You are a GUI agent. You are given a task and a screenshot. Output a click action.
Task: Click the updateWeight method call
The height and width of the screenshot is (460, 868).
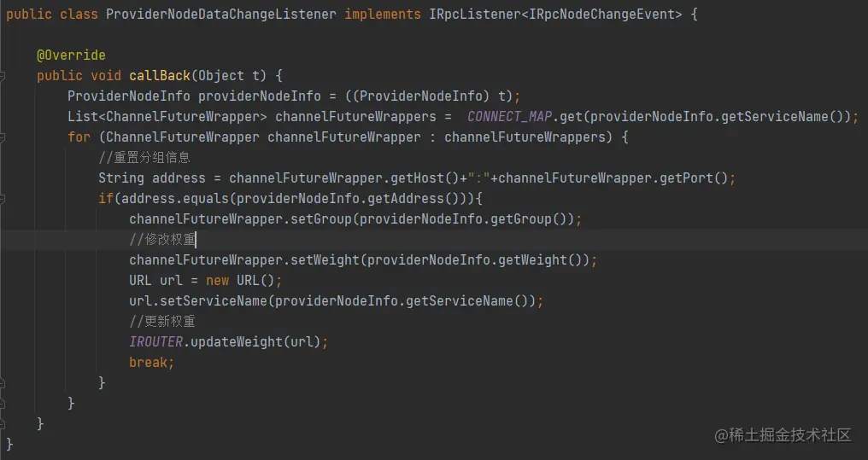point(237,341)
